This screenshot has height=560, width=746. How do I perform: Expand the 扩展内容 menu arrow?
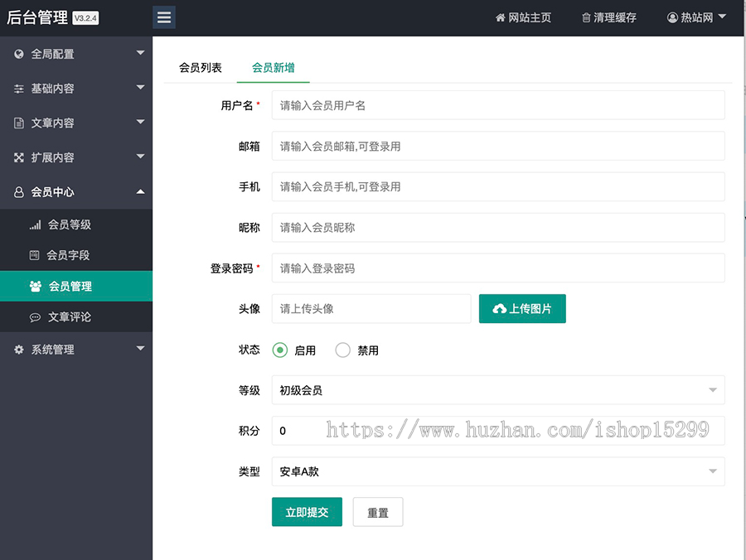click(x=140, y=157)
